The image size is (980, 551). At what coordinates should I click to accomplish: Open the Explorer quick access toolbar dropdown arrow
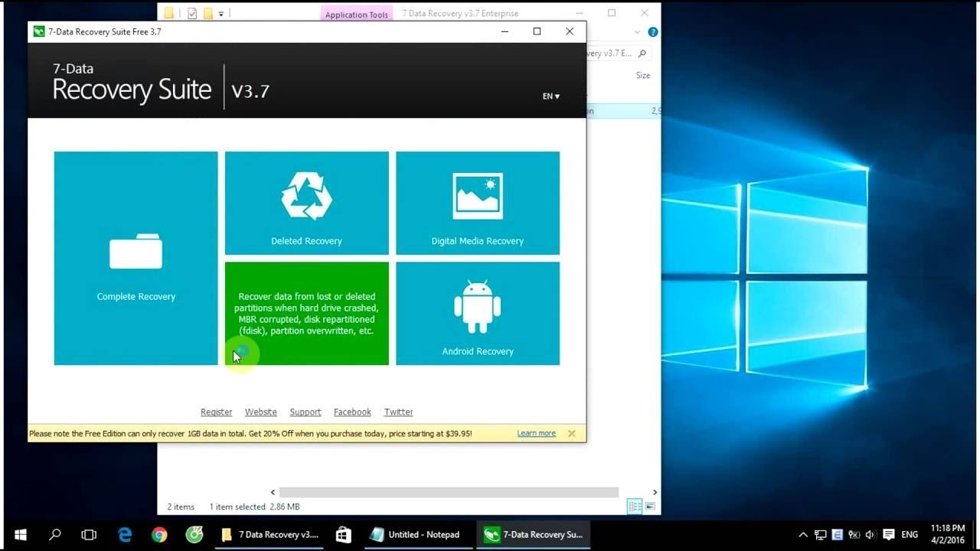[221, 13]
